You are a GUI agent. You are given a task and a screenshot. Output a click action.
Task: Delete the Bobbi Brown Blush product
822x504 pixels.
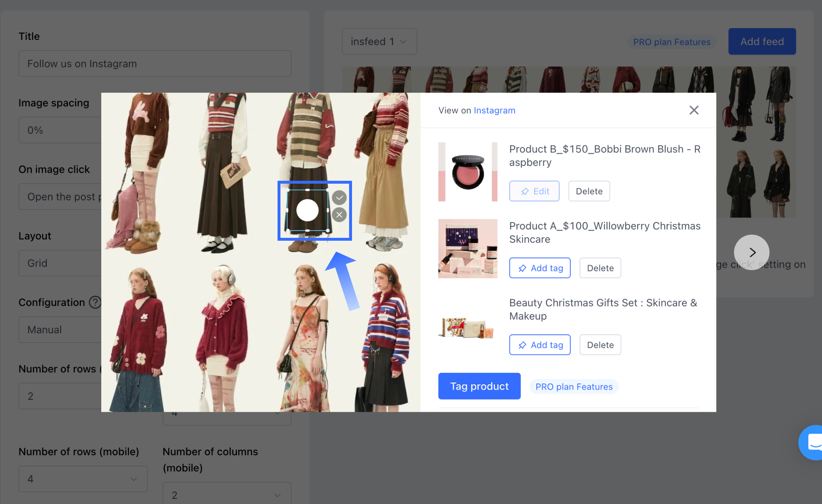pyautogui.click(x=589, y=191)
